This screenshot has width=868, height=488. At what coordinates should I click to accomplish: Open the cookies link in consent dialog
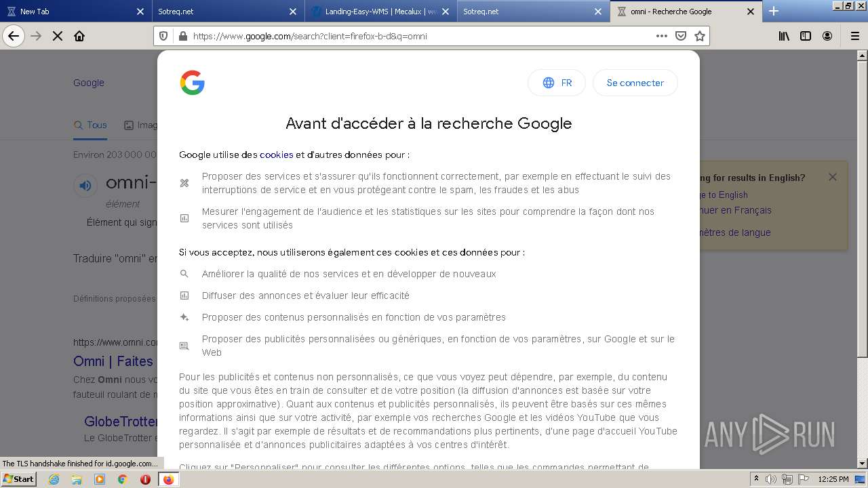point(277,155)
